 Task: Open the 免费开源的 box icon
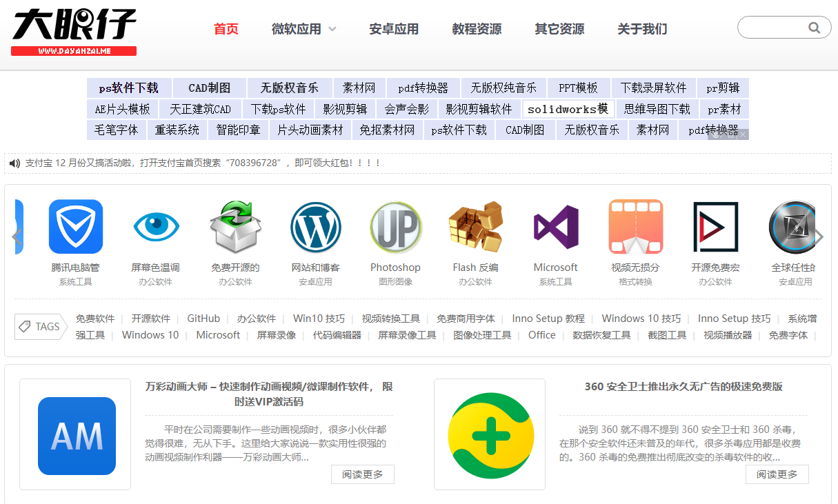click(x=235, y=227)
